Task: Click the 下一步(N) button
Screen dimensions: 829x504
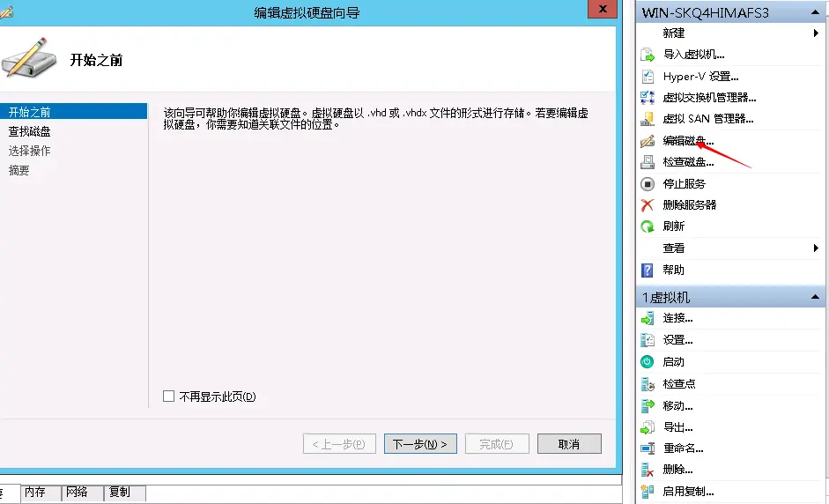Action: coord(420,444)
